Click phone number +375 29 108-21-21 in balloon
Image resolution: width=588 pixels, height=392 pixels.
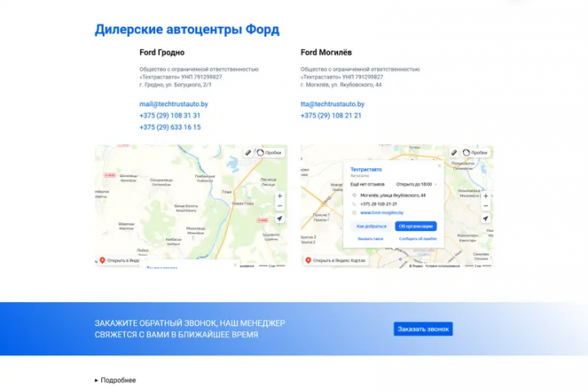tap(378, 204)
